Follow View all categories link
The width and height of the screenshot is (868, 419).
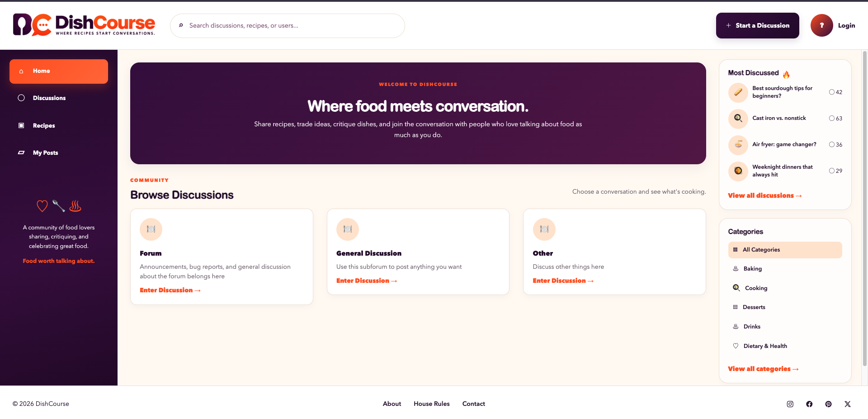[x=763, y=369]
